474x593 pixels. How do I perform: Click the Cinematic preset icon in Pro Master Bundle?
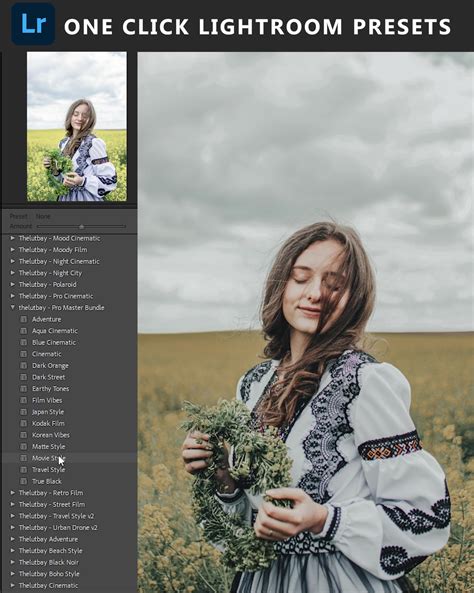(23, 354)
